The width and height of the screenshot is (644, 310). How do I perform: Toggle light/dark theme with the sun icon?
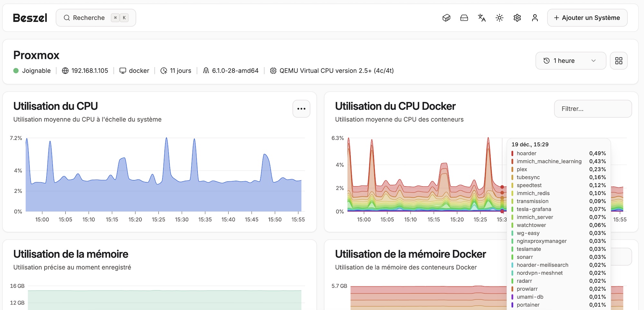click(499, 18)
